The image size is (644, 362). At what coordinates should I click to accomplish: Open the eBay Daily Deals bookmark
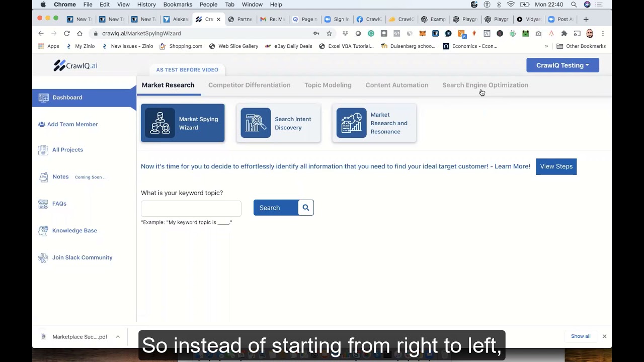pyautogui.click(x=289, y=46)
